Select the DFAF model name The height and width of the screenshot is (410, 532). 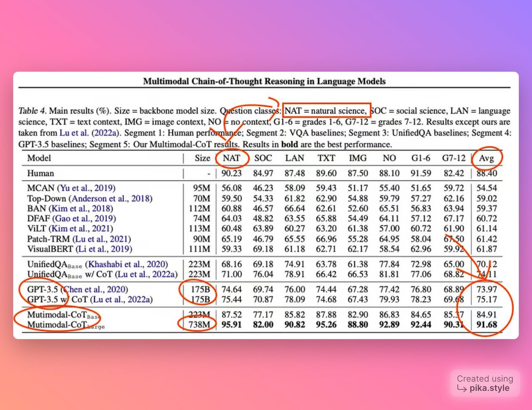click(x=39, y=218)
